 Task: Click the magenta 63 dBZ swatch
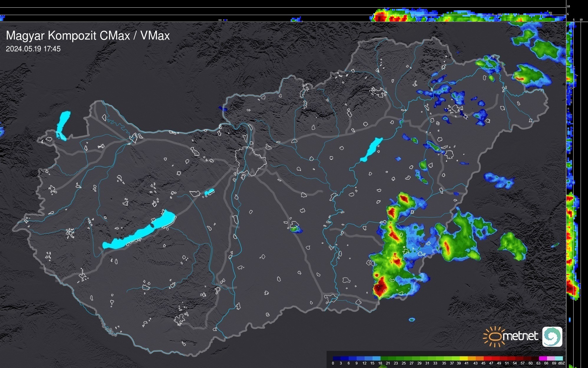(543, 358)
